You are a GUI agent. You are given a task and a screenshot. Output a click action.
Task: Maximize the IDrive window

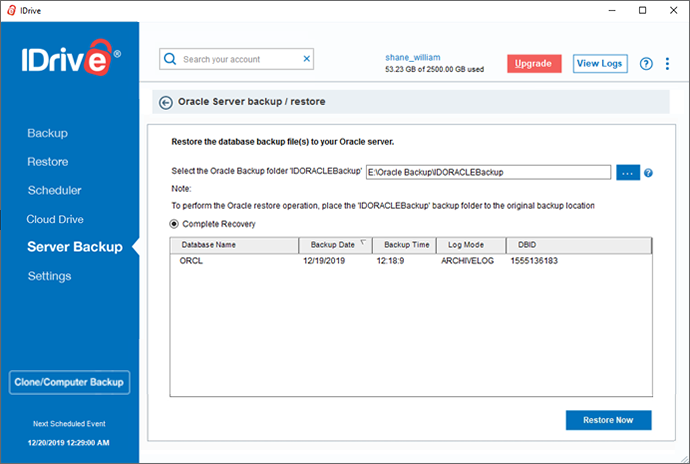[x=642, y=10]
